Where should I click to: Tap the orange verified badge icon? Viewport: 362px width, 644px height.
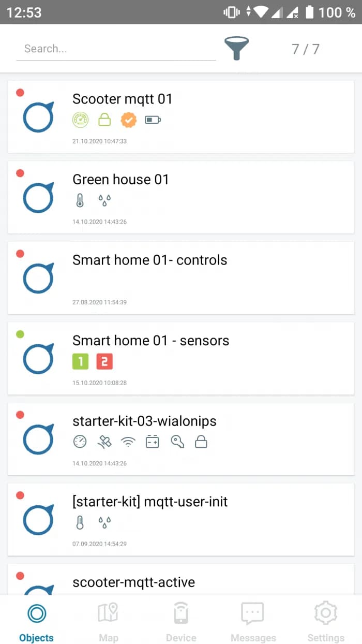coord(128,120)
